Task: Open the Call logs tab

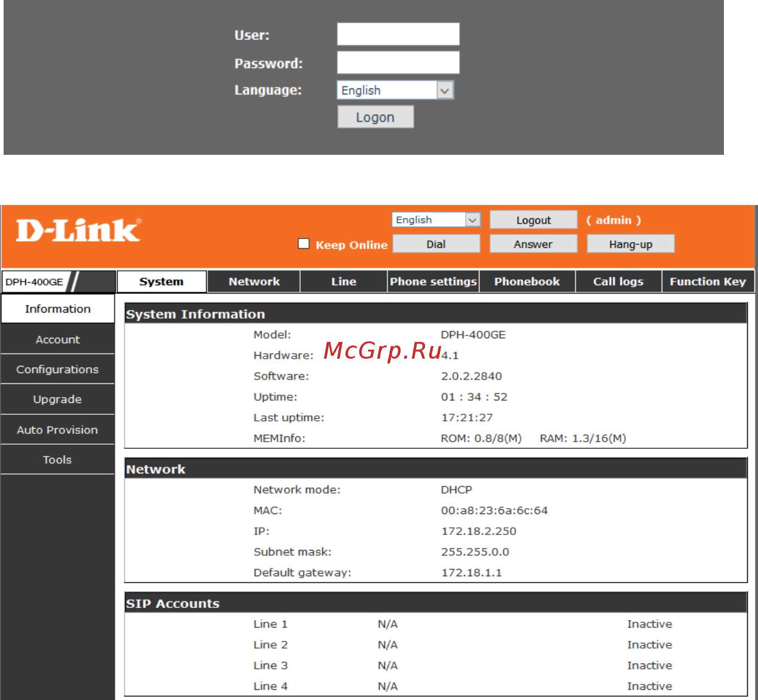Action: click(x=618, y=282)
